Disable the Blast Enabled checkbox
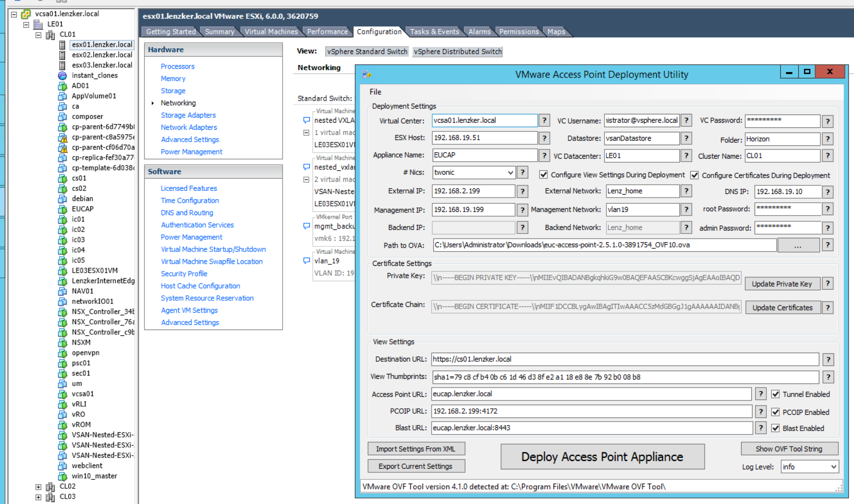 point(775,428)
